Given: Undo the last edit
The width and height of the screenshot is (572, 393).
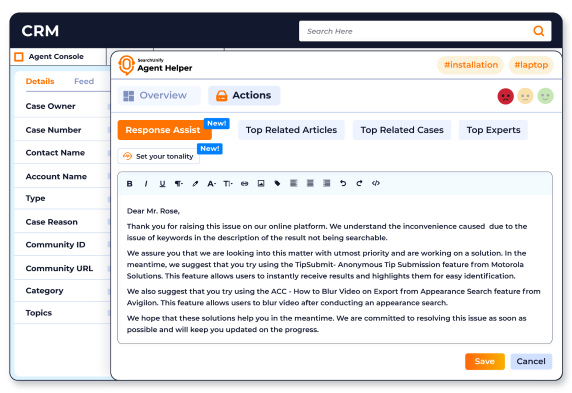Looking at the screenshot, I should click(343, 183).
